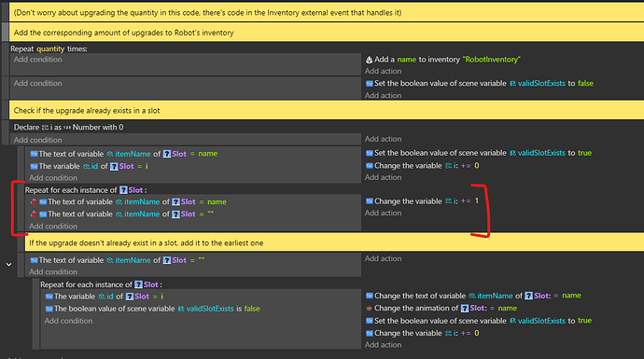Viewport: 644px width, 359px height.
Task: Click the 'Repeat quantity times:' event header
Action: coord(49,48)
